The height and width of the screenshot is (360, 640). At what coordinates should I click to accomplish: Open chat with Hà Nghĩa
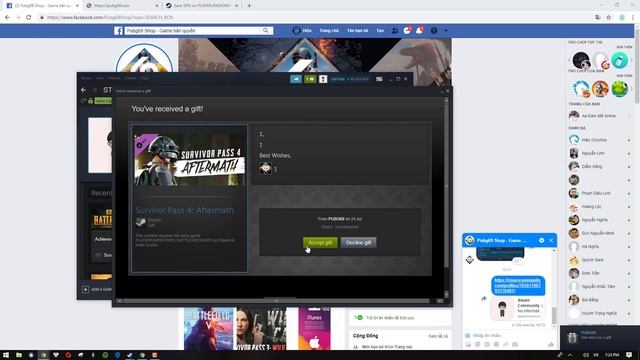(x=600, y=247)
